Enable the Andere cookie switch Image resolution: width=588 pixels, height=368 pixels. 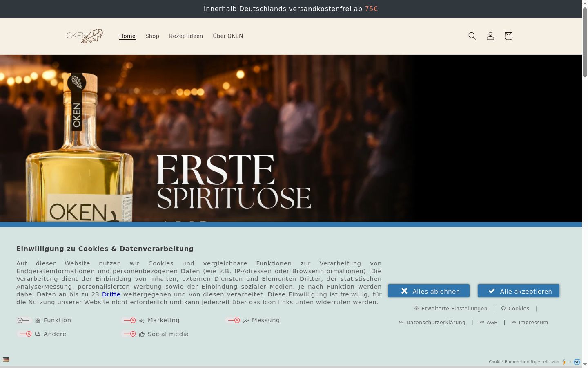pyautogui.click(x=25, y=334)
